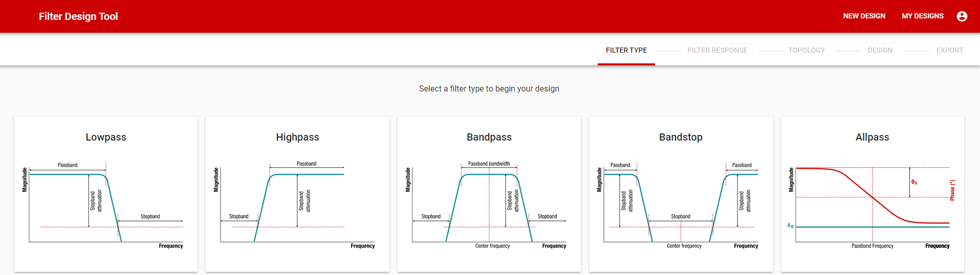
Task: Click the Bandstop card heading
Action: click(x=681, y=137)
